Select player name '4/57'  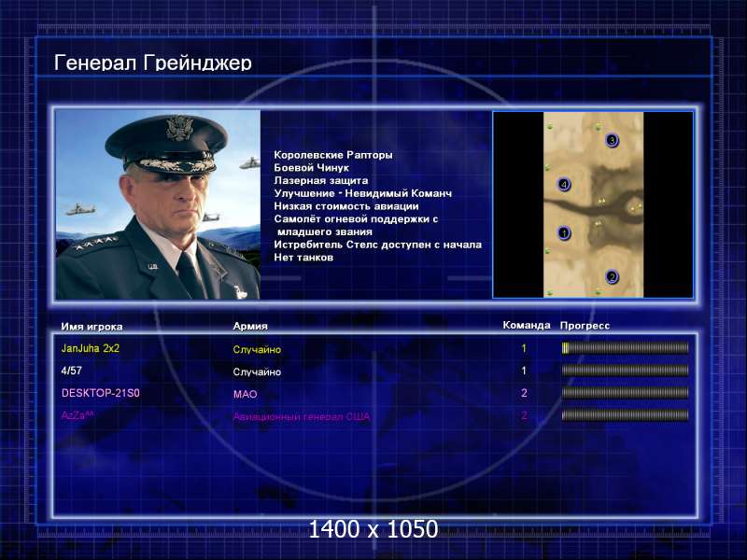tap(72, 371)
